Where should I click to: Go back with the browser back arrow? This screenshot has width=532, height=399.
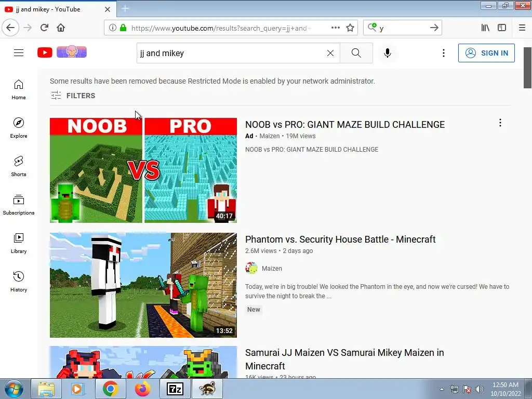[10, 28]
